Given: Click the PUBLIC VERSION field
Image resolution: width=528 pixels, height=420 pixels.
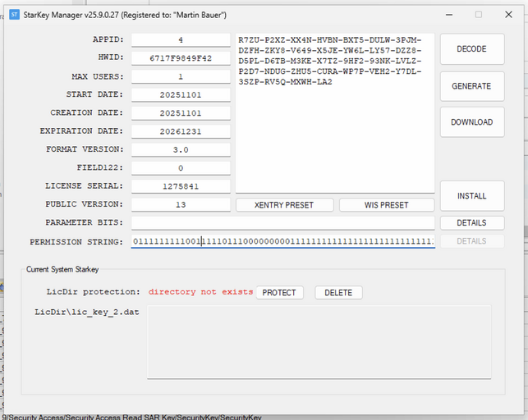Looking at the screenshot, I should coord(181,204).
